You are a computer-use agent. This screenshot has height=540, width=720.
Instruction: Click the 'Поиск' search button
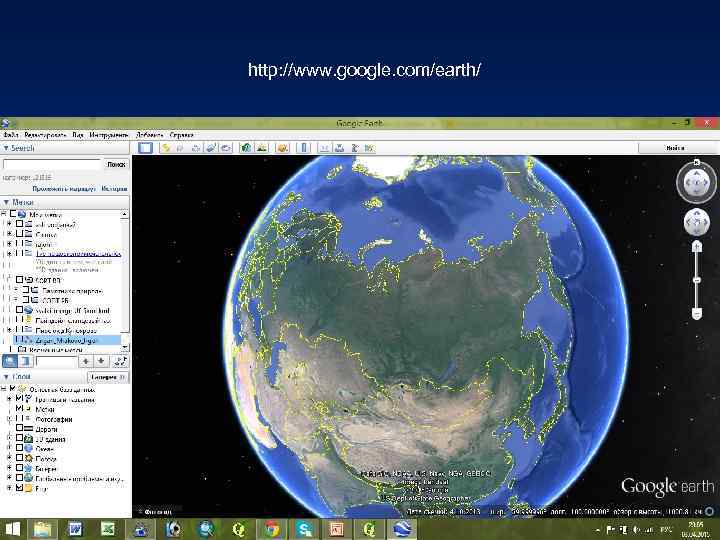[x=116, y=164]
